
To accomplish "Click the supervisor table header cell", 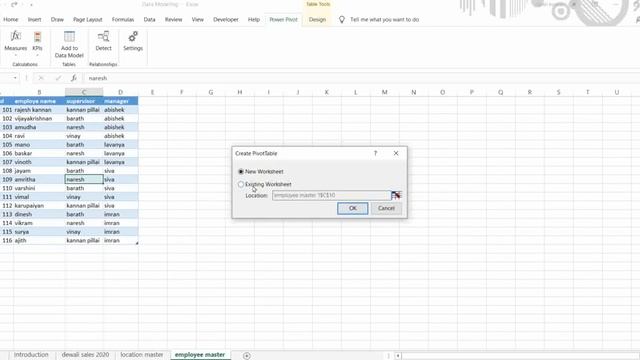I will coord(84,101).
